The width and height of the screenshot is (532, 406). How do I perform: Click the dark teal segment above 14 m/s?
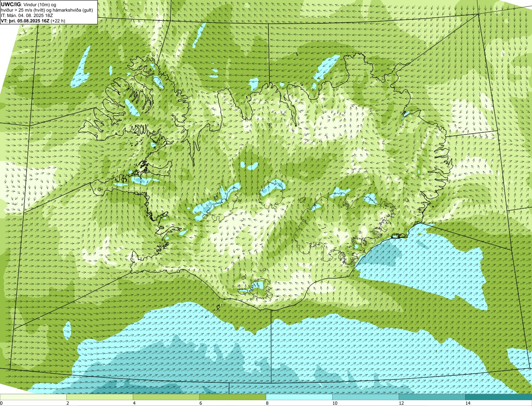[x=499, y=397]
